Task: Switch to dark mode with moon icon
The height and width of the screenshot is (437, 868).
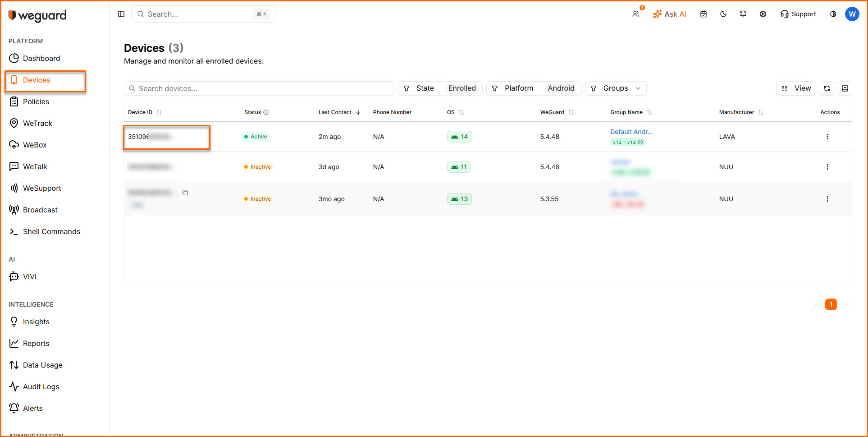Action: (723, 14)
